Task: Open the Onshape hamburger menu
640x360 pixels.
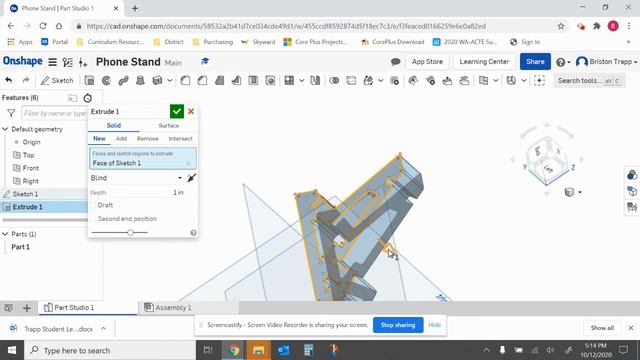Action: (52, 62)
